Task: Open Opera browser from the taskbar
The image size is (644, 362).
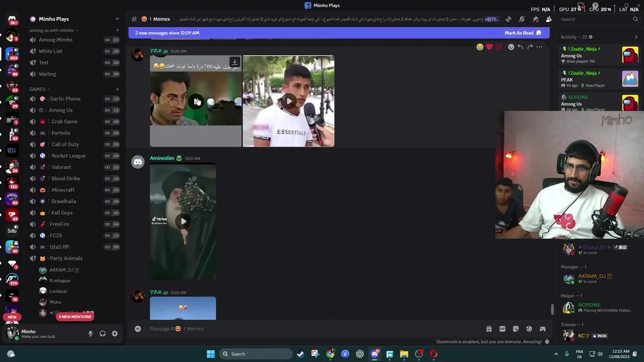Action: click(x=434, y=354)
